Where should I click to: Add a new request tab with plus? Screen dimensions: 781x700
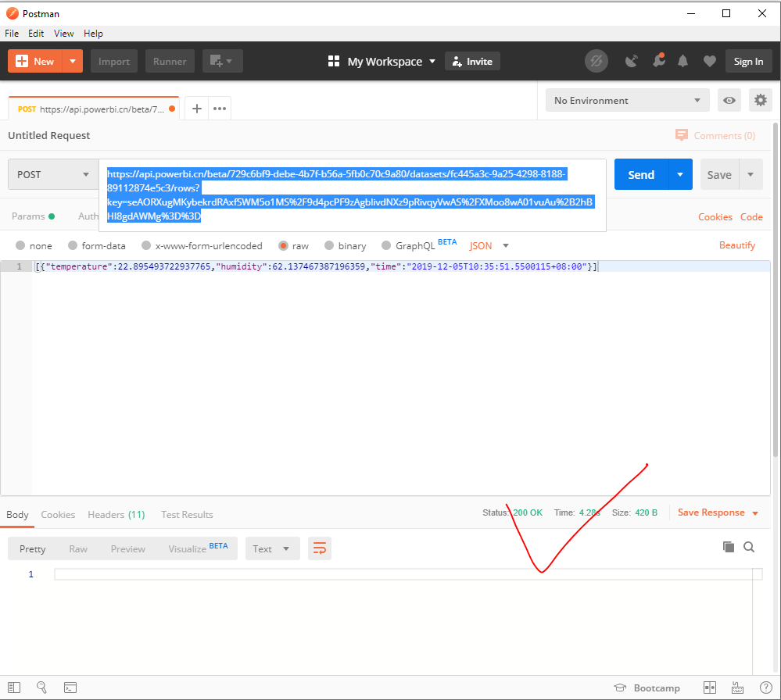click(x=197, y=109)
